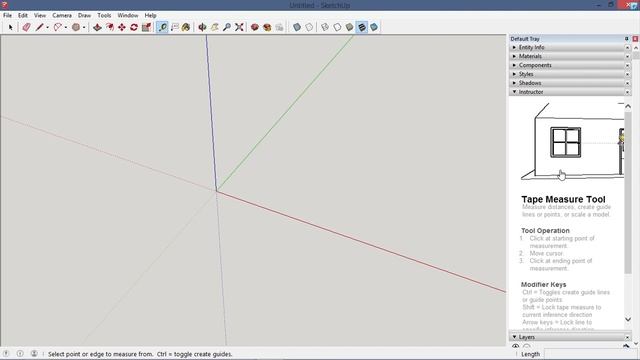Close the Default Tray
Viewport: 640px width, 360px height.
click(x=635, y=38)
